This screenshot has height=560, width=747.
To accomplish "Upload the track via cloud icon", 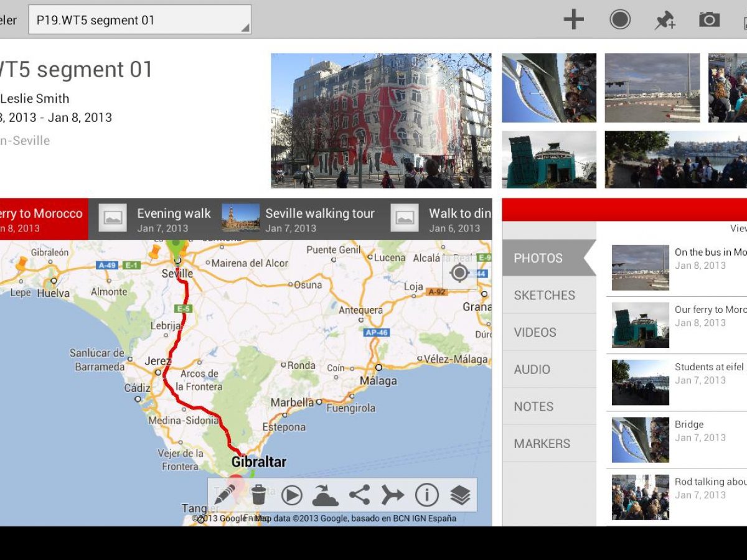I will 325,495.
